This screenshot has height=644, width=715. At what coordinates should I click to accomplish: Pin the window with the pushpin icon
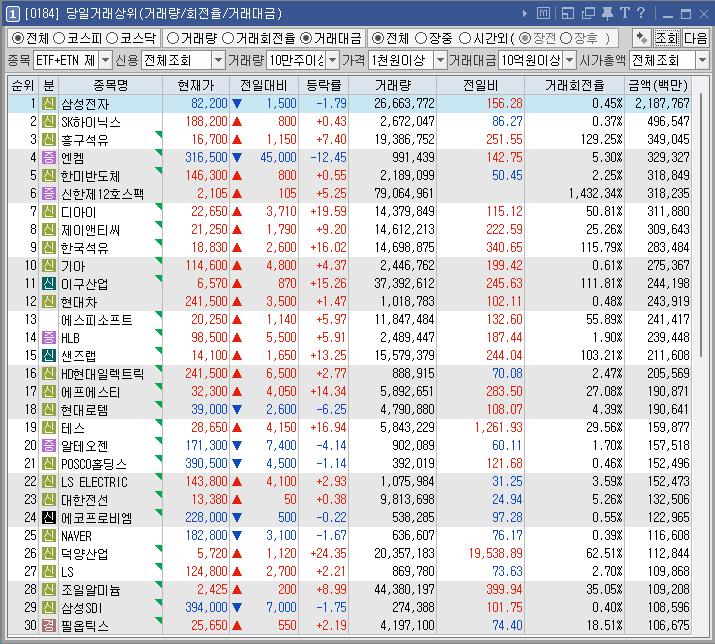(607, 13)
